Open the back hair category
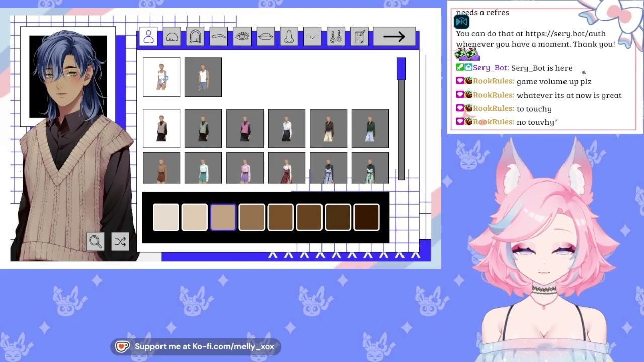The width and height of the screenshot is (644, 362). click(195, 37)
